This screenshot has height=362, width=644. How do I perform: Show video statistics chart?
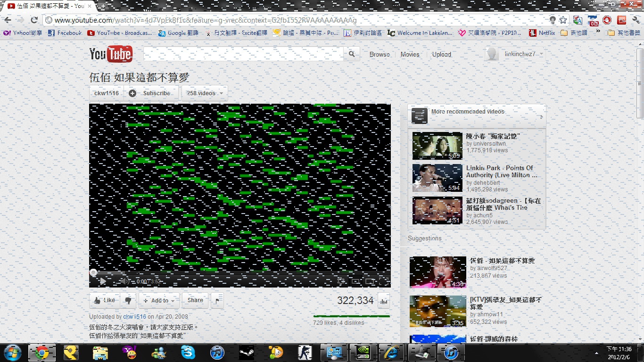[x=384, y=301]
